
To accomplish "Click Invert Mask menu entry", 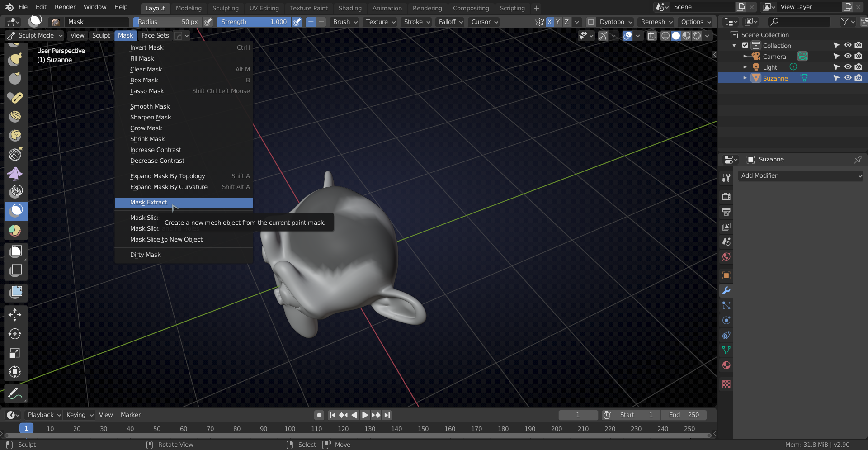I will pos(184,47).
